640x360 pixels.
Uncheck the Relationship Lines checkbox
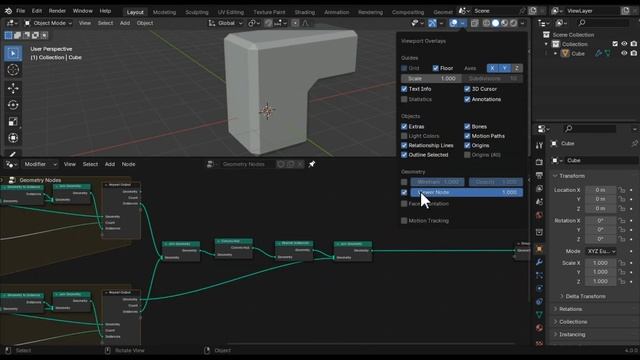(x=404, y=145)
